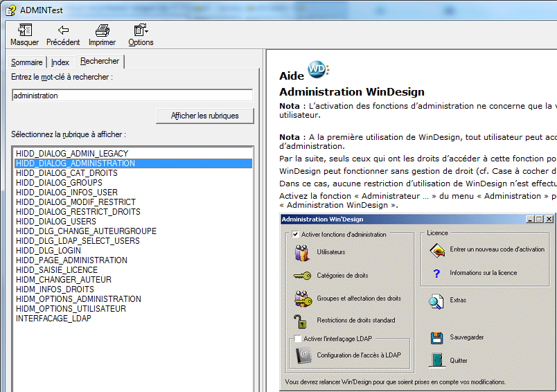
Task: Switch to the Sommaire tab
Action: tap(26, 62)
